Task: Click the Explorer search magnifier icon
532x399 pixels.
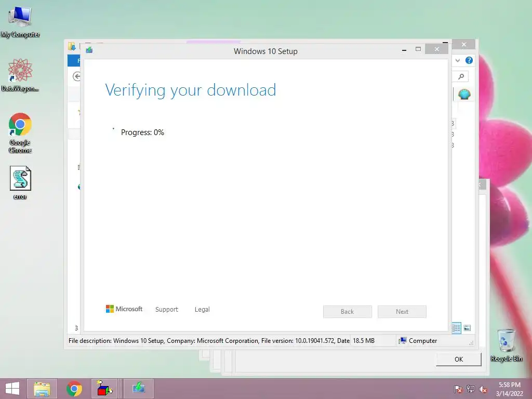Action: point(461,77)
